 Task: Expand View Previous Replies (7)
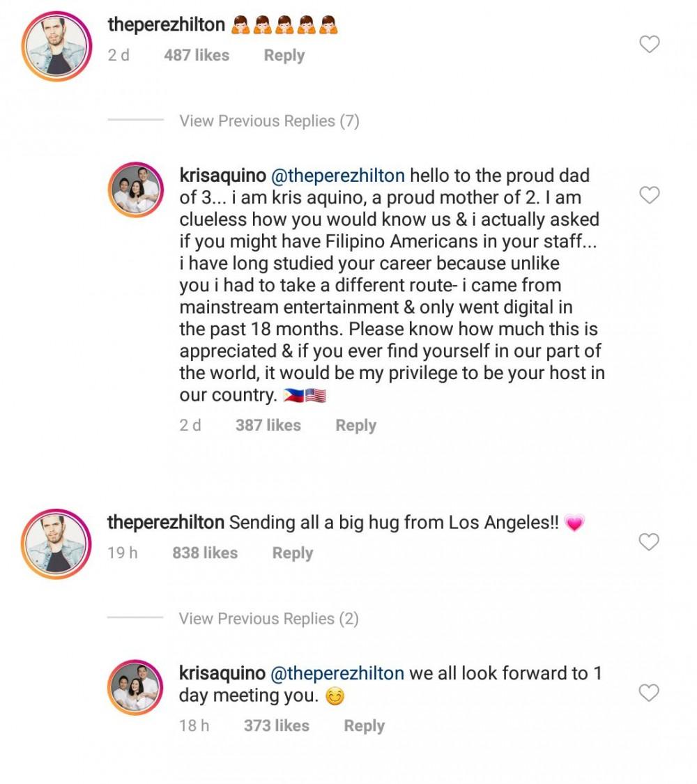pos(269,121)
